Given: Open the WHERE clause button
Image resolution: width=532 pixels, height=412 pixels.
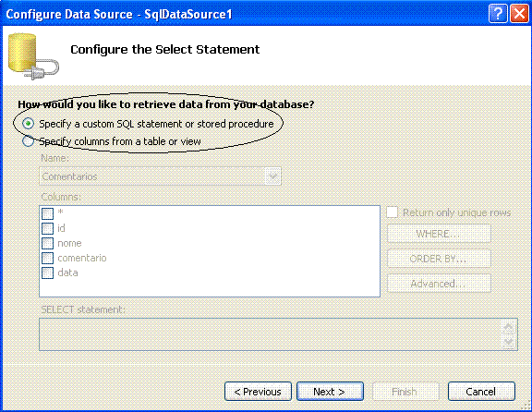Looking at the screenshot, I should pos(439,234).
